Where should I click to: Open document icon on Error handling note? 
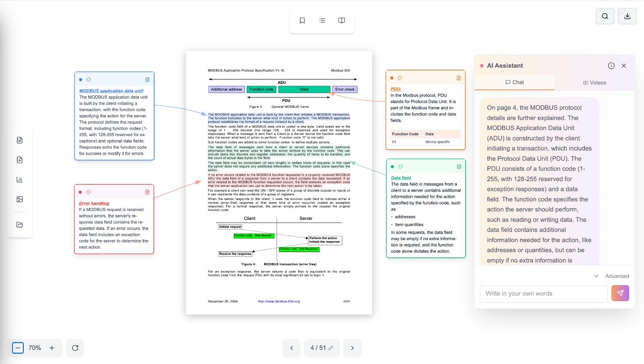point(147,192)
